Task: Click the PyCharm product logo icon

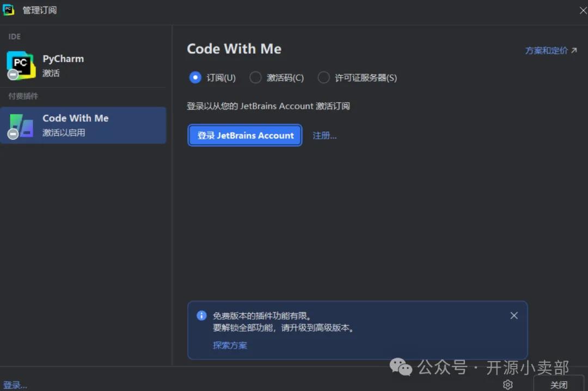Action: tap(21, 66)
